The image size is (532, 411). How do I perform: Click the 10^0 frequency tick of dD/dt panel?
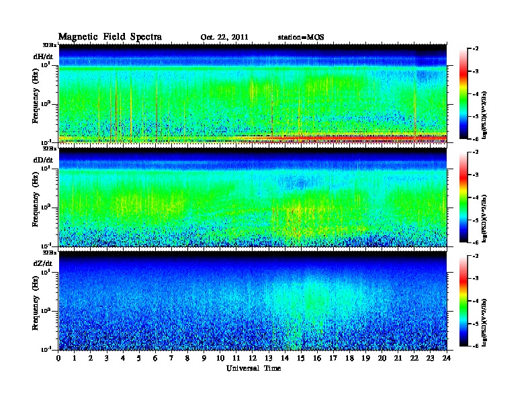click(46, 207)
